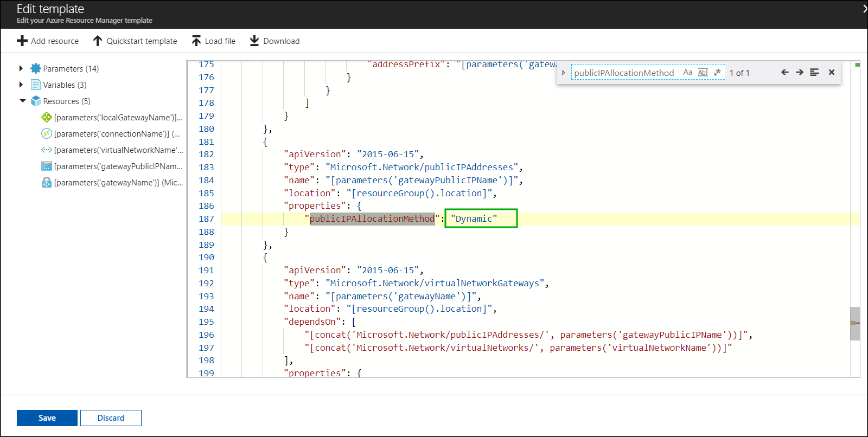
Task: Go to previous match in find box
Action: coord(784,72)
